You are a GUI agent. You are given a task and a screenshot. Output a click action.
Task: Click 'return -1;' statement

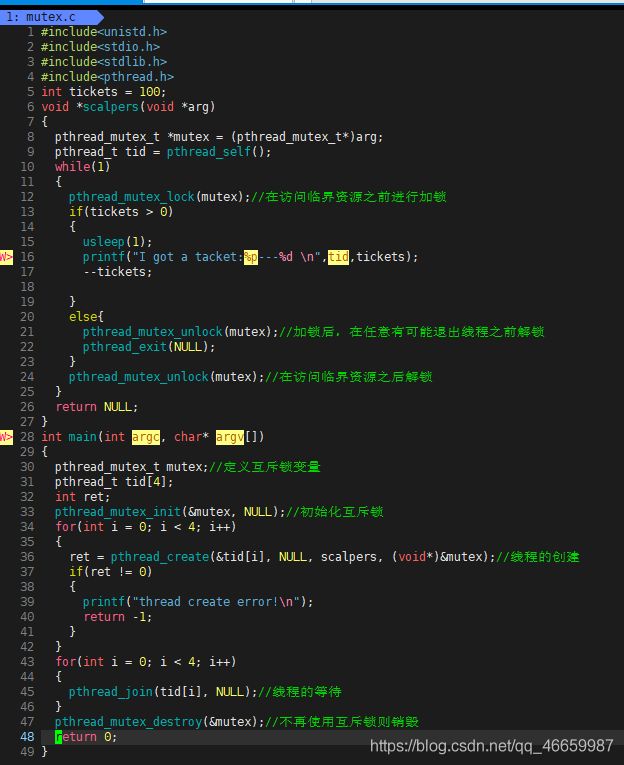tap(118, 617)
